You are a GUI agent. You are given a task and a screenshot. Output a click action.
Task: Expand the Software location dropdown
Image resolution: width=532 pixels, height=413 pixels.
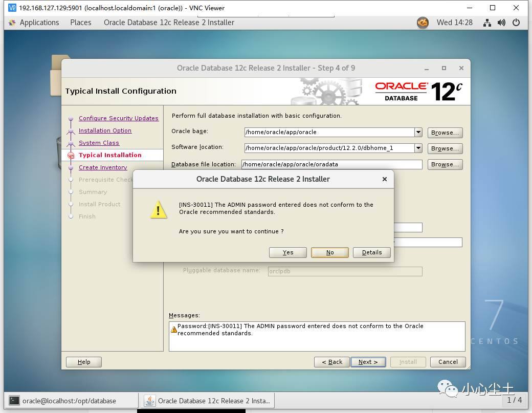[418, 148]
